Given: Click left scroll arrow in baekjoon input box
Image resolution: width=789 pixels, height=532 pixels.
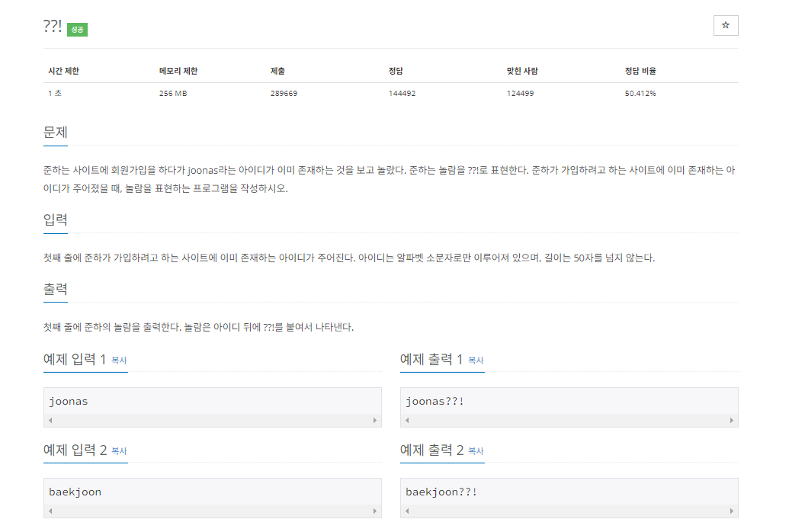Looking at the screenshot, I should (50, 511).
